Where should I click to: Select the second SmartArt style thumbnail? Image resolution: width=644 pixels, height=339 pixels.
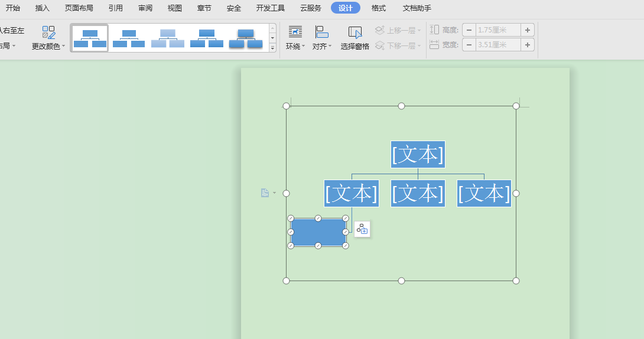pos(129,38)
